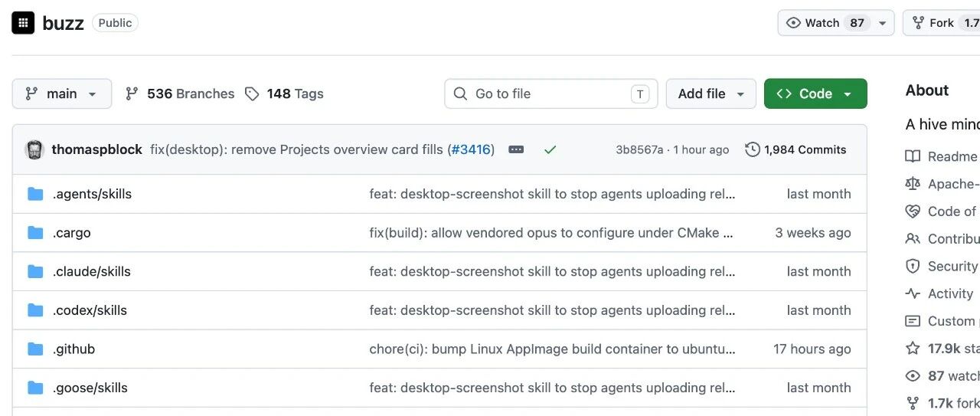Open the .agents/skills folder
This screenshot has height=416, width=980.
(92, 194)
